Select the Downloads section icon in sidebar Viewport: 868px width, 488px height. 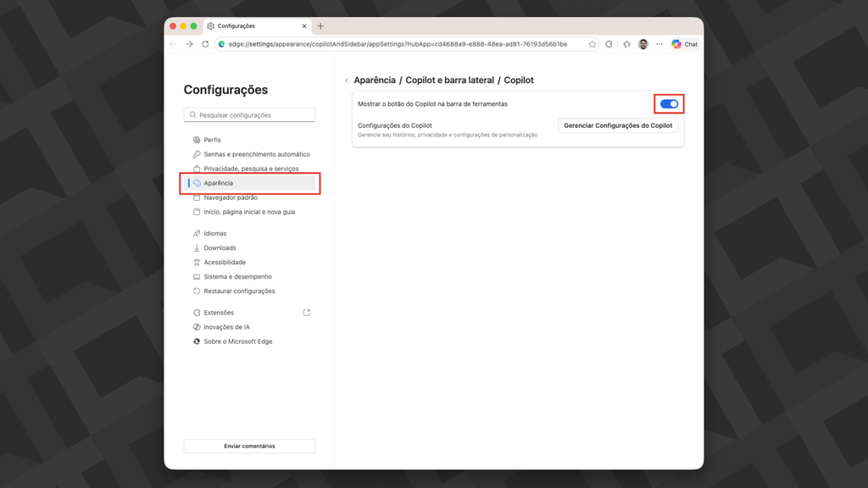click(x=196, y=247)
